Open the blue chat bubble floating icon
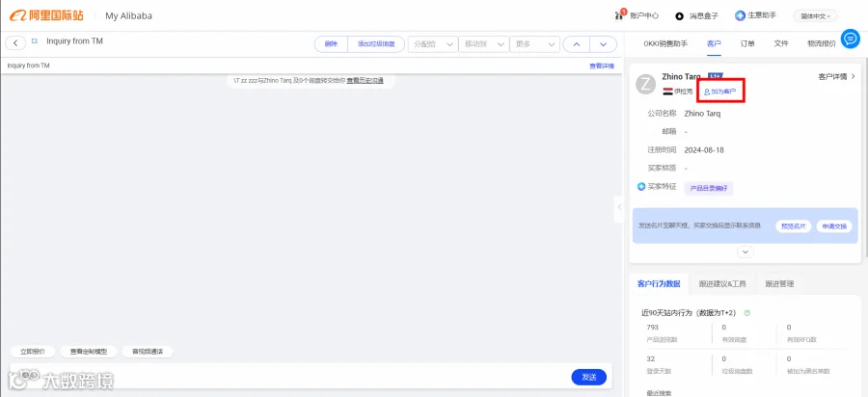The height and width of the screenshot is (397, 868). [850, 39]
